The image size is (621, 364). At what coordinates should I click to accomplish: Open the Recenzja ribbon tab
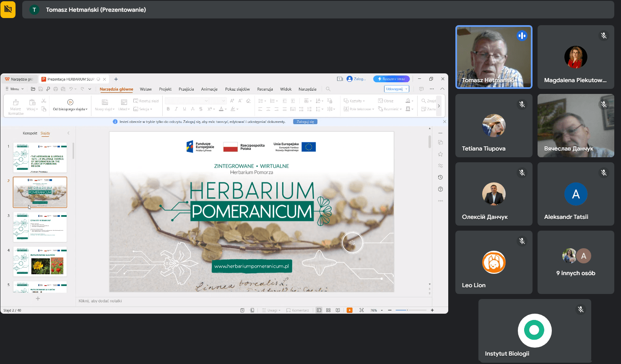[x=265, y=89]
